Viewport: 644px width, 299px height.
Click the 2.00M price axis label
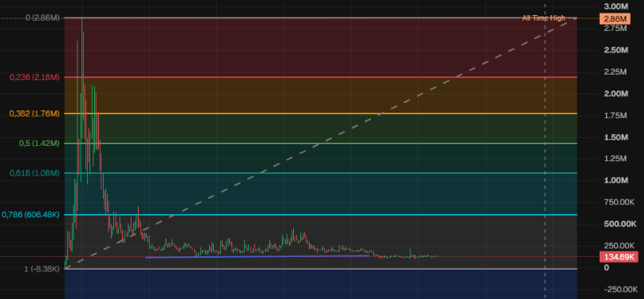point(616,94)
